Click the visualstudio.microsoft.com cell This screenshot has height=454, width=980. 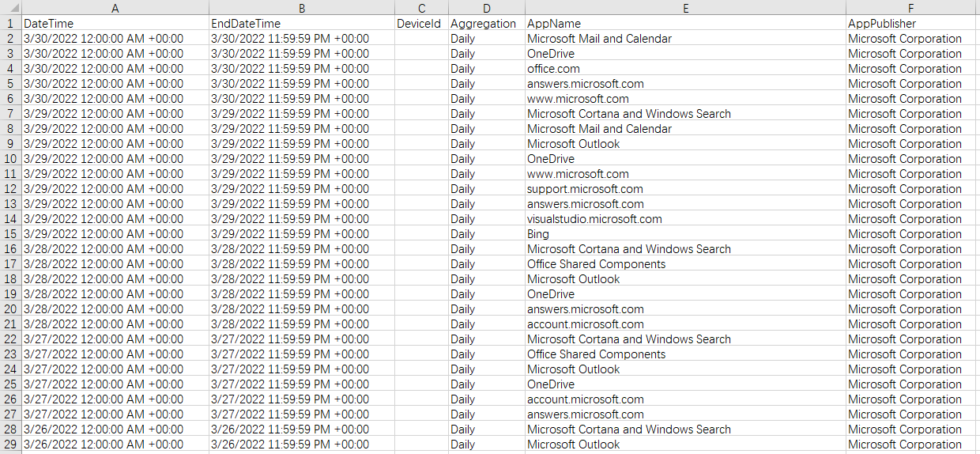pos(685,219)
